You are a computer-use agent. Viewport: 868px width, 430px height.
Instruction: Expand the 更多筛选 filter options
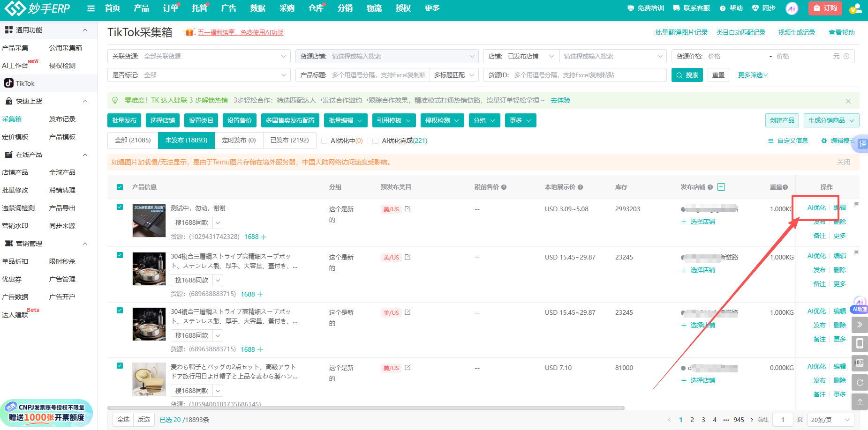753,75
